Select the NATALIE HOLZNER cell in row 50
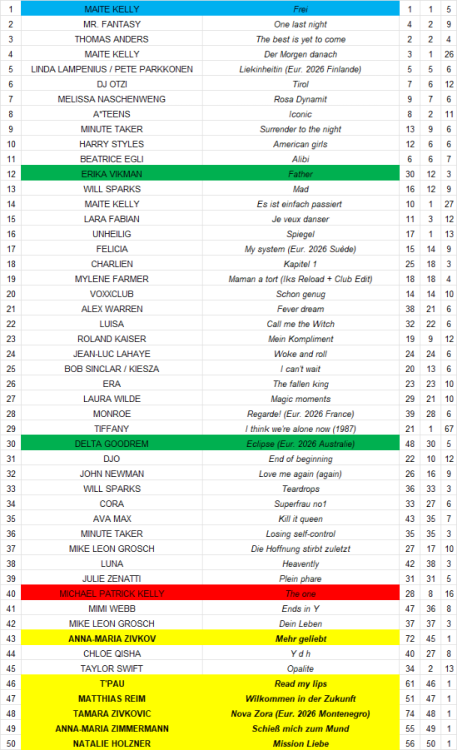457x750 pixels. click(x=111, y=743)
